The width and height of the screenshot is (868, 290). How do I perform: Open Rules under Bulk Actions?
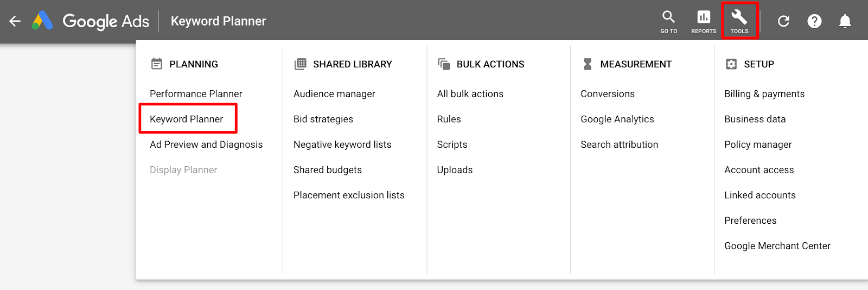coord(449,119)
